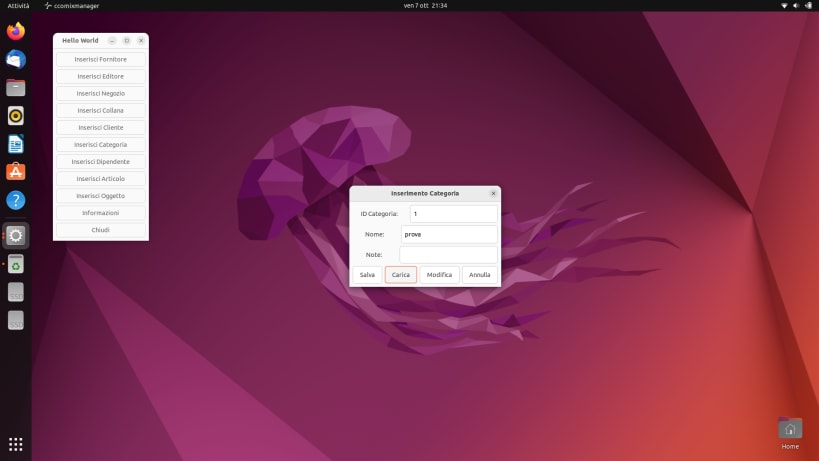Click Inserisci Categoria button
Viewport: 819px width, 461px height.
click(x=101, y=145)
